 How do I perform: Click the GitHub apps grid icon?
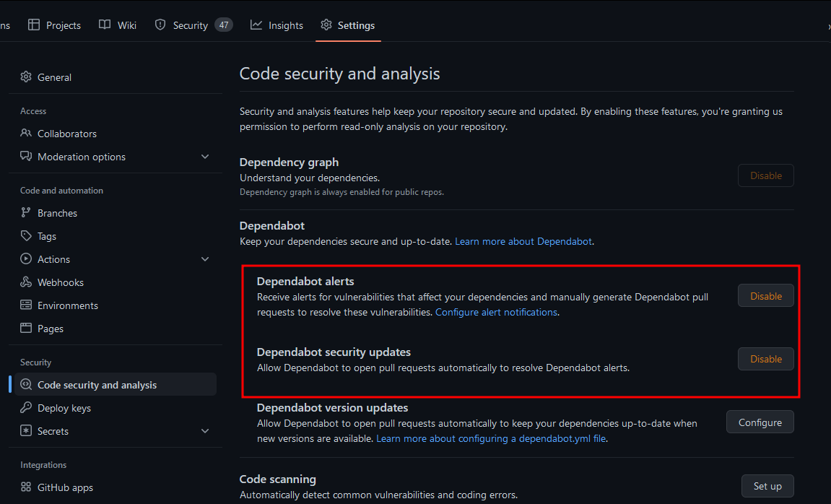pyautogui.click(x=26, y=487)
